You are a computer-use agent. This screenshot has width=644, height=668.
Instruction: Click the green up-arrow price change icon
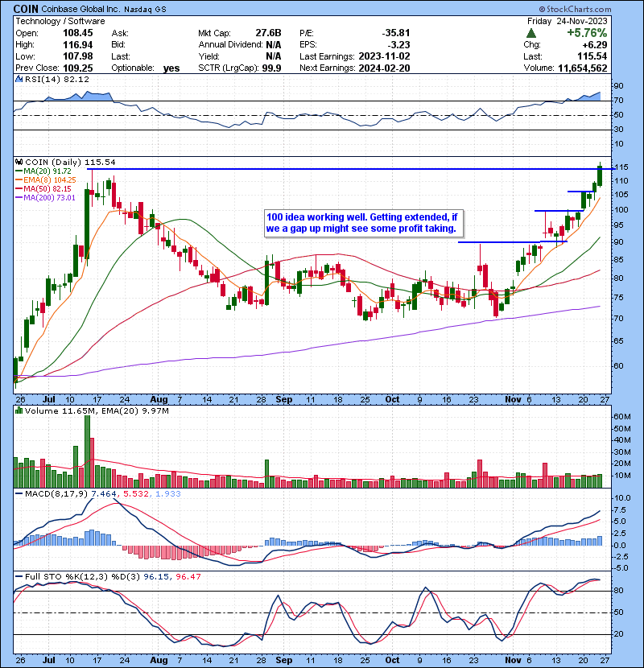point(530,33)
